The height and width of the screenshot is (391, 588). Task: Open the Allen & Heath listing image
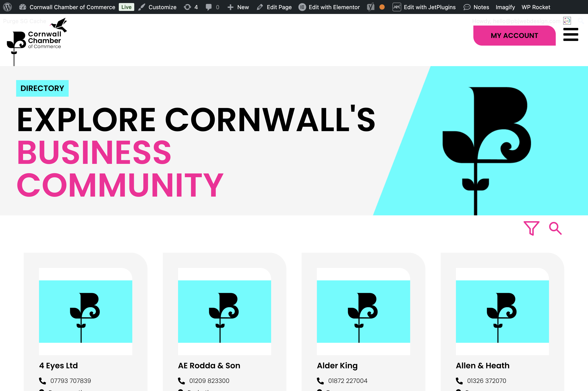(502, 311)
